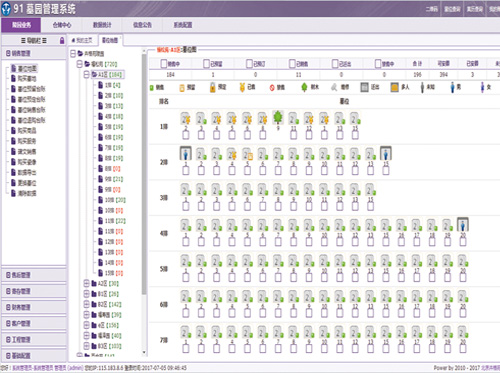This screenshot has width=500, height=373.
Task: Open the buried-person grave icon at 2排 plot 1
Action: [x=186, y=154]
